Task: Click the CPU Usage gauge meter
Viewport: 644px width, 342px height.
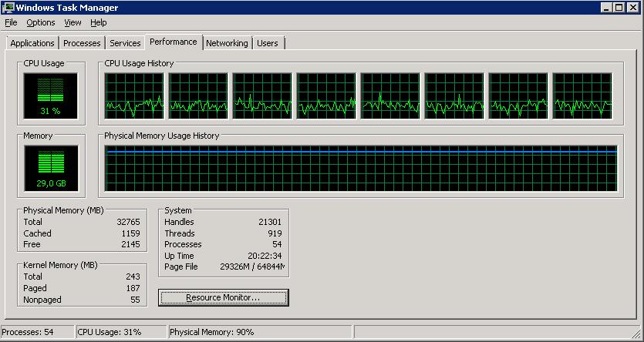Action: 51,96
